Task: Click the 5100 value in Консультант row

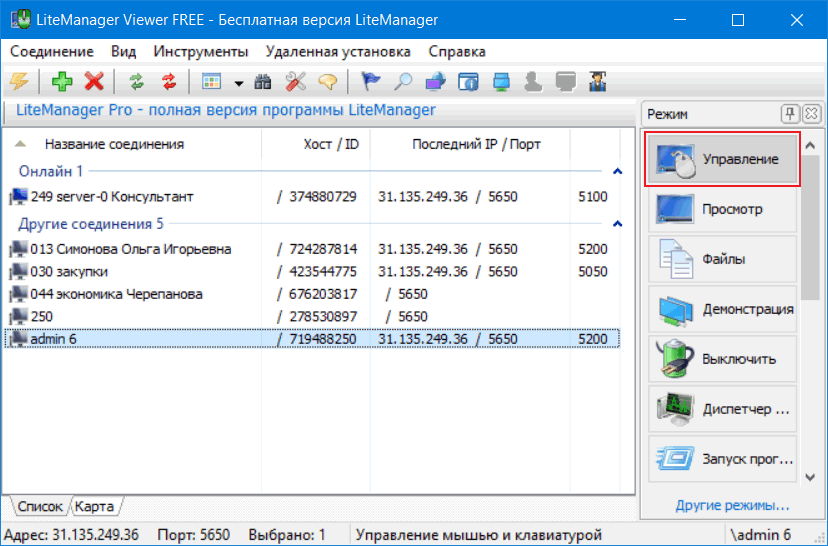Action: (x=592, y=196)
